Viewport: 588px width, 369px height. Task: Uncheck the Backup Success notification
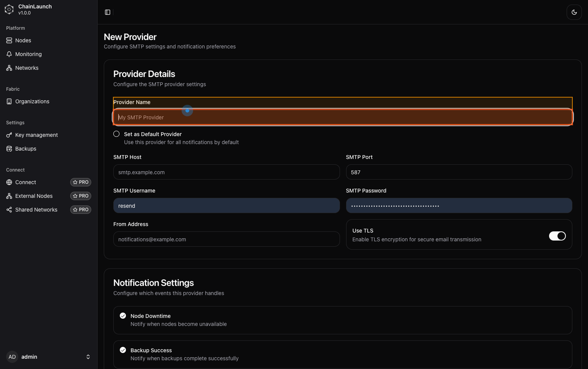click(123, 350)
